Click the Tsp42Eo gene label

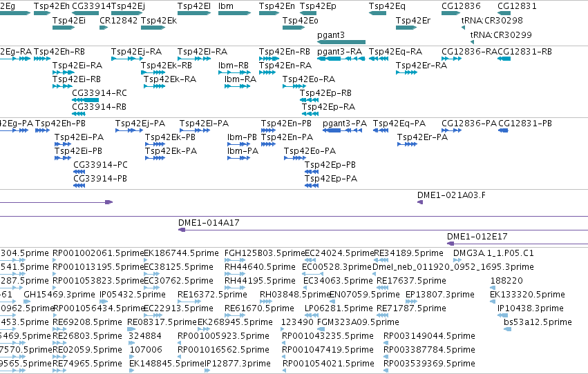click(x=301, y=20)
